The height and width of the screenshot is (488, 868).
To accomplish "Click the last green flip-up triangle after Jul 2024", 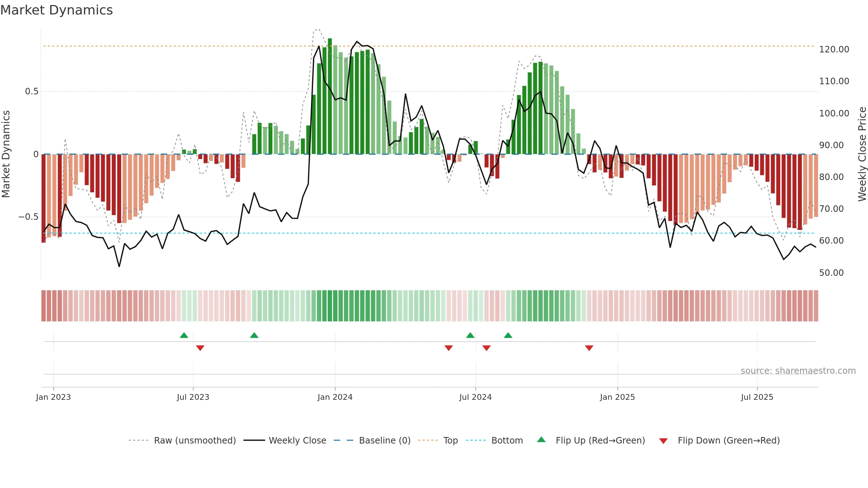I will click(x=508, y=335).
